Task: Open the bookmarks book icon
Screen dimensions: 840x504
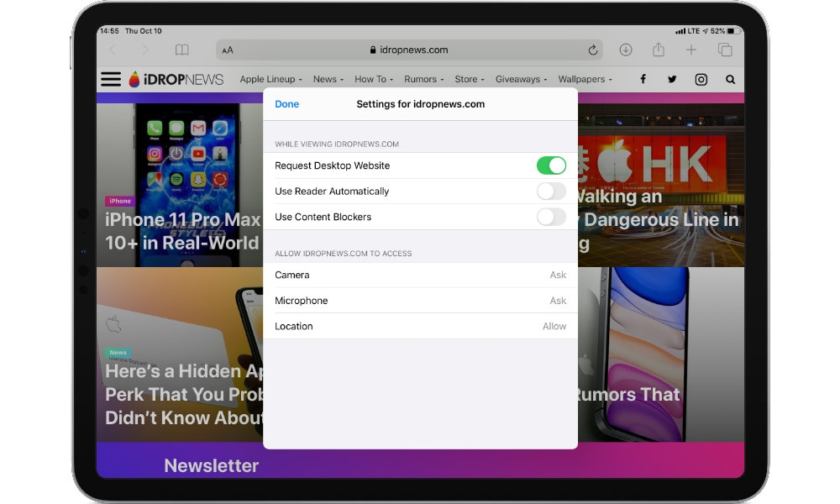Action: point(182,50)
